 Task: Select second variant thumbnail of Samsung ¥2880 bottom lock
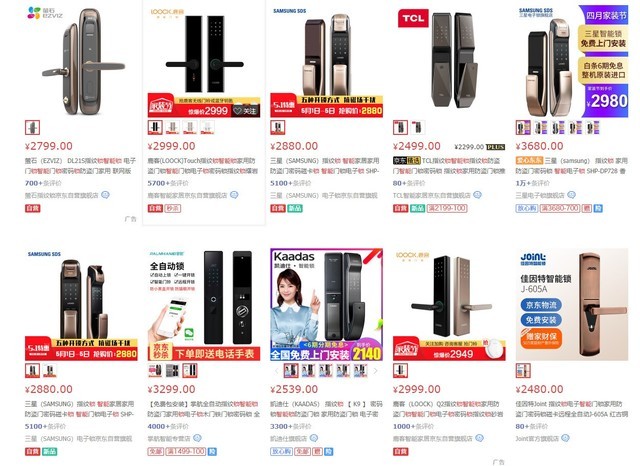50,371
